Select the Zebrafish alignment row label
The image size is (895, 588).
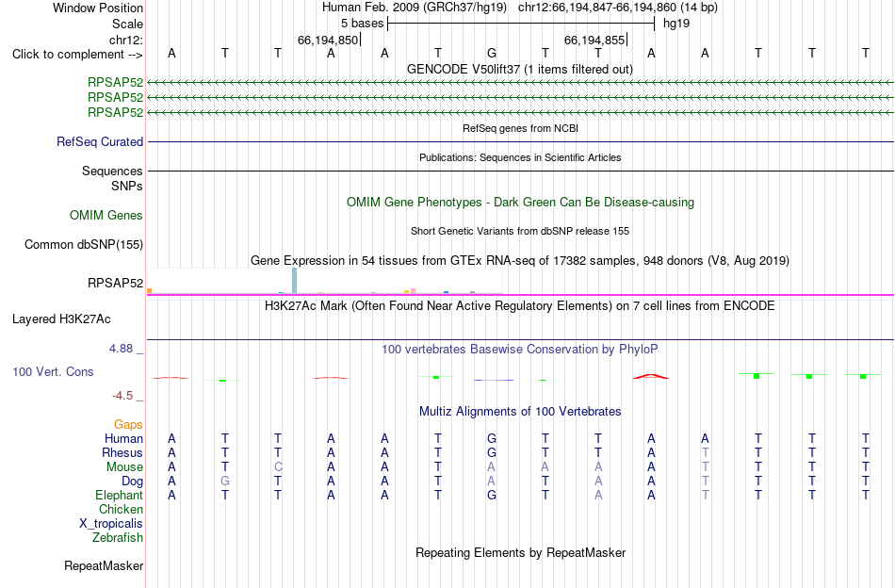118,537
